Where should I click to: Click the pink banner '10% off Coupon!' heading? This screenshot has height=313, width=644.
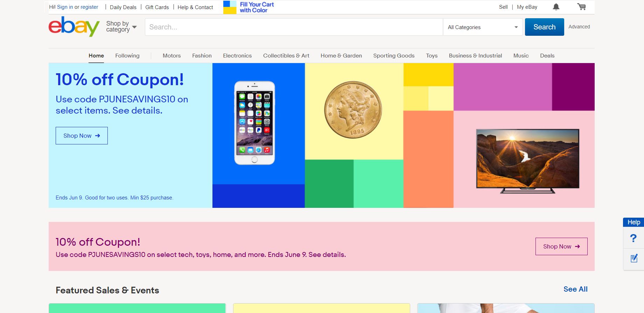[x=98, y=242]
